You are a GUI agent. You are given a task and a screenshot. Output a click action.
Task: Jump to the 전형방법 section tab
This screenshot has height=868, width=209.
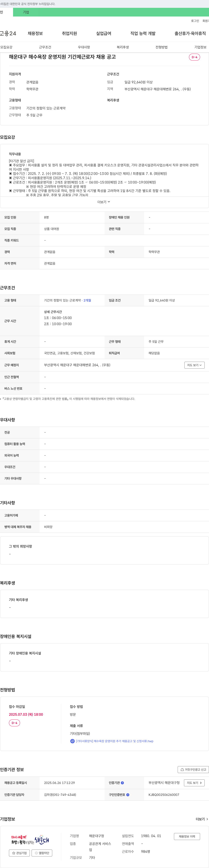161,47
